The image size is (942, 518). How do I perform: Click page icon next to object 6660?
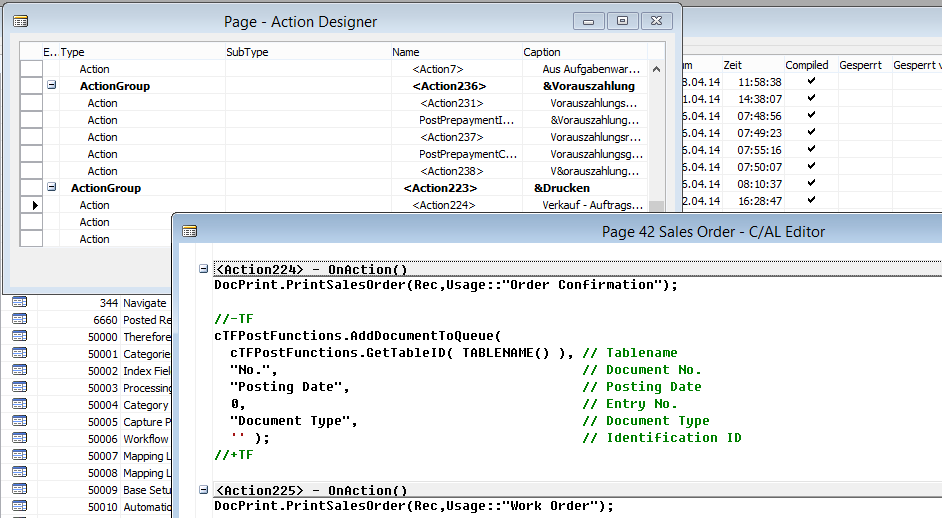coord(20,319)
